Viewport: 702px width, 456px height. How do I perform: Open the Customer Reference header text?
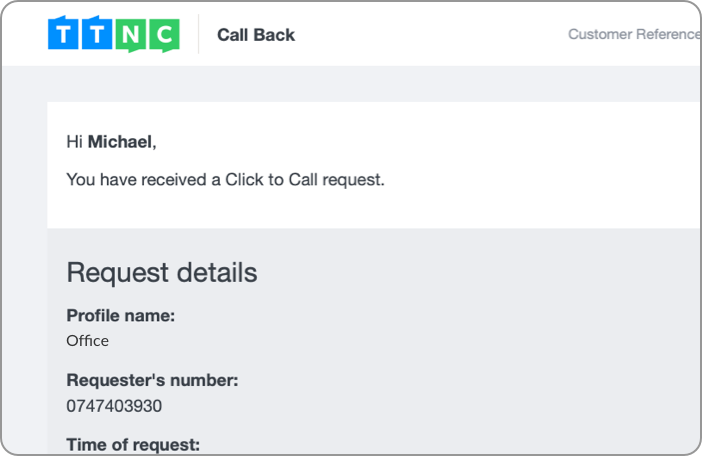[634, 34]
